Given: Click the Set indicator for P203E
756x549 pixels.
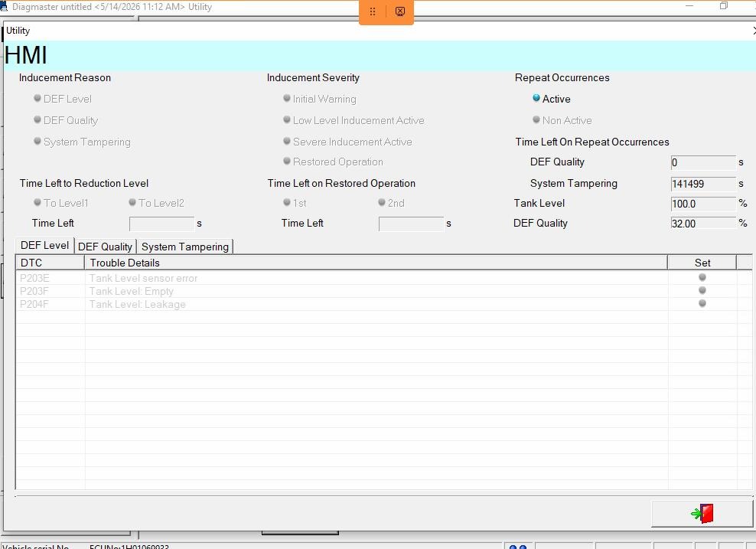Looking at the screenshot, I should point(702,277).
